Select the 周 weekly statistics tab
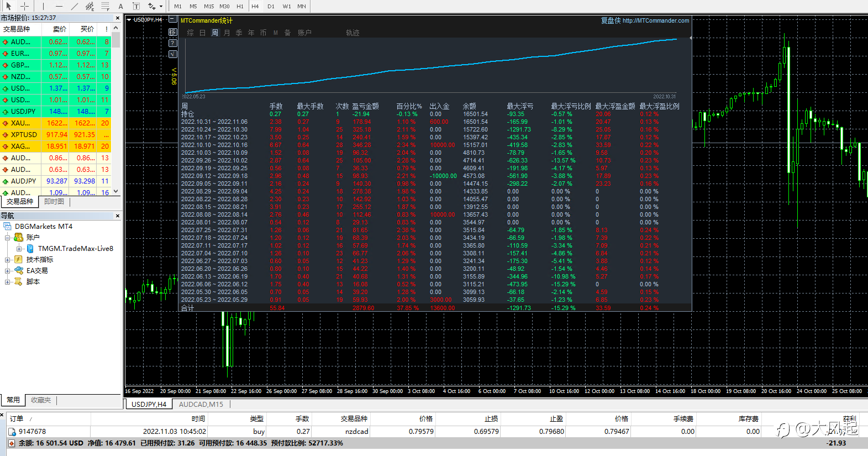The height and width of the screenshot is (456, 868). point(214,33)
